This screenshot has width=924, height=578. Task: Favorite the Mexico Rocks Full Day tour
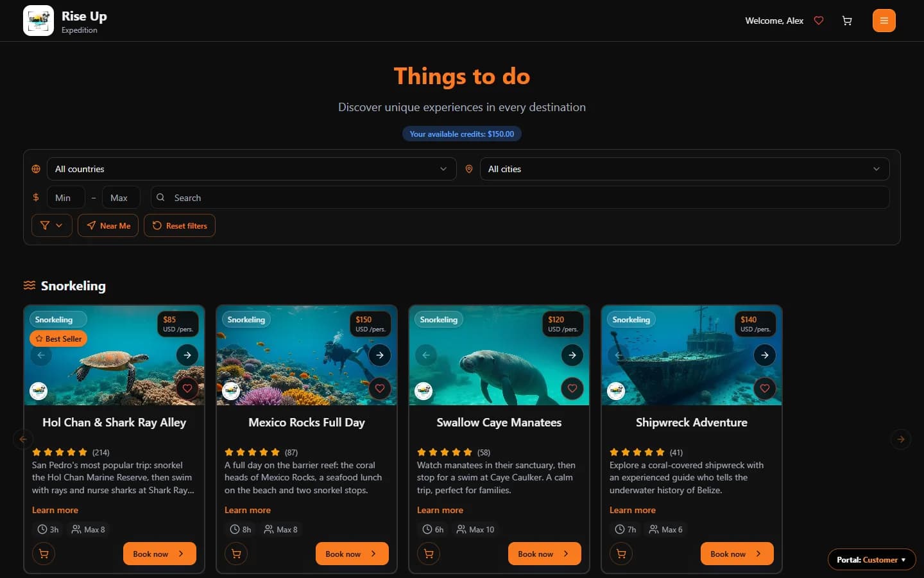tap(380, 389)
